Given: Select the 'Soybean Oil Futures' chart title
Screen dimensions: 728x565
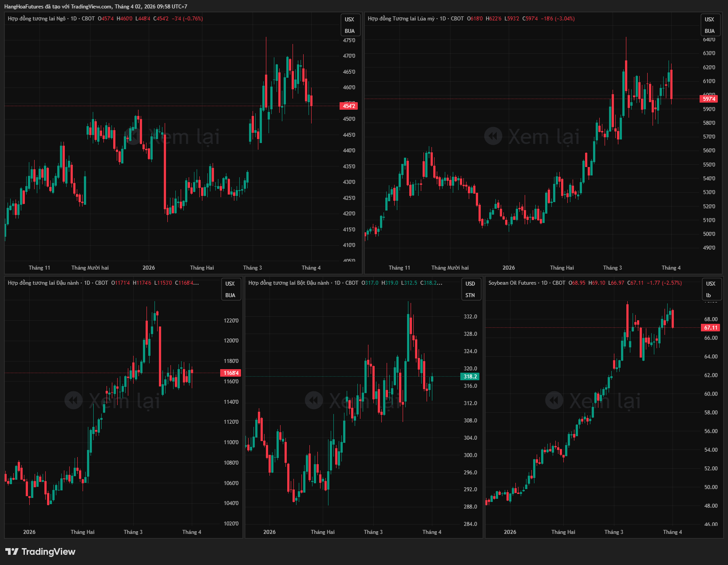Looking at the screenshot, I should pyautogui.click(x=512, y=283).
